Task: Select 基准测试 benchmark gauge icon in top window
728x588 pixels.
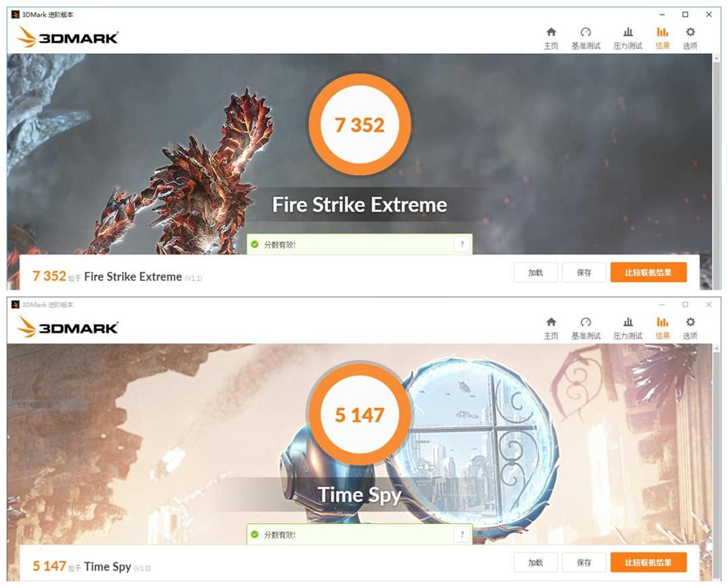Action: (586, 38)
